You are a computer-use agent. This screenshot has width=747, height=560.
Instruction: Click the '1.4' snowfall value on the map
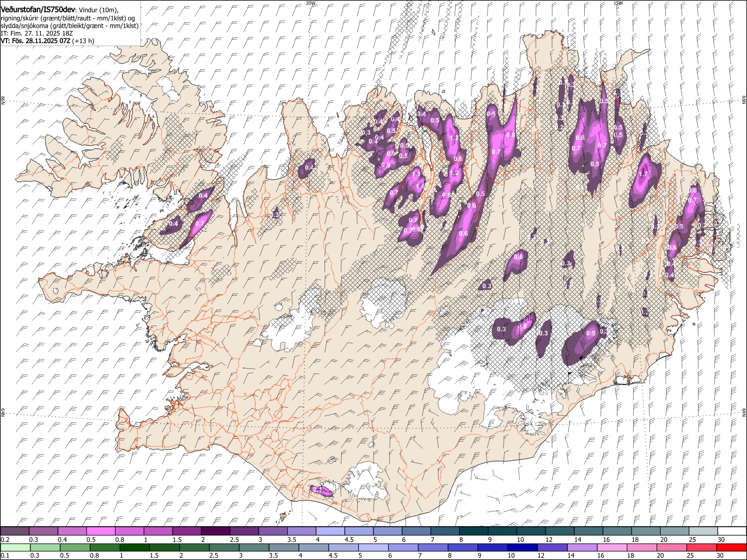(420, 186)
